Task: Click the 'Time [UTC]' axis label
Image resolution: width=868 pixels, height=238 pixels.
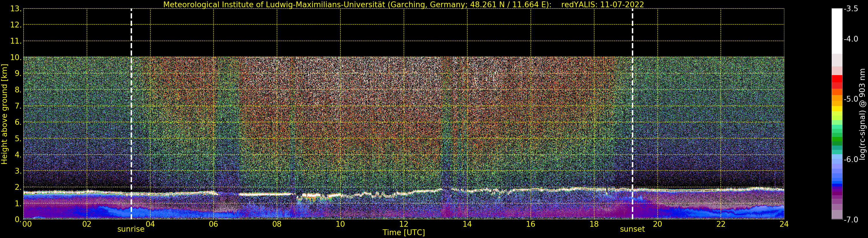Action: click(404, 233)
